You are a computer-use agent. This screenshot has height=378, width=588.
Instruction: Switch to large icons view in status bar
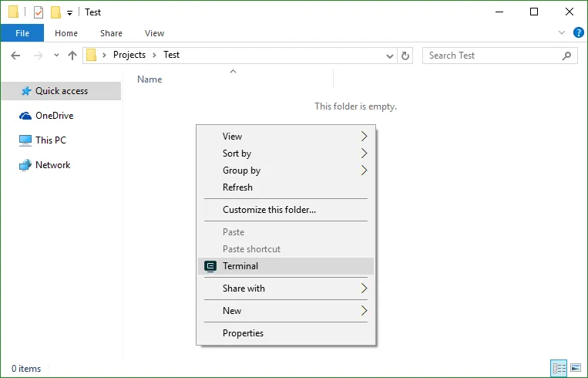coord(576,369)
